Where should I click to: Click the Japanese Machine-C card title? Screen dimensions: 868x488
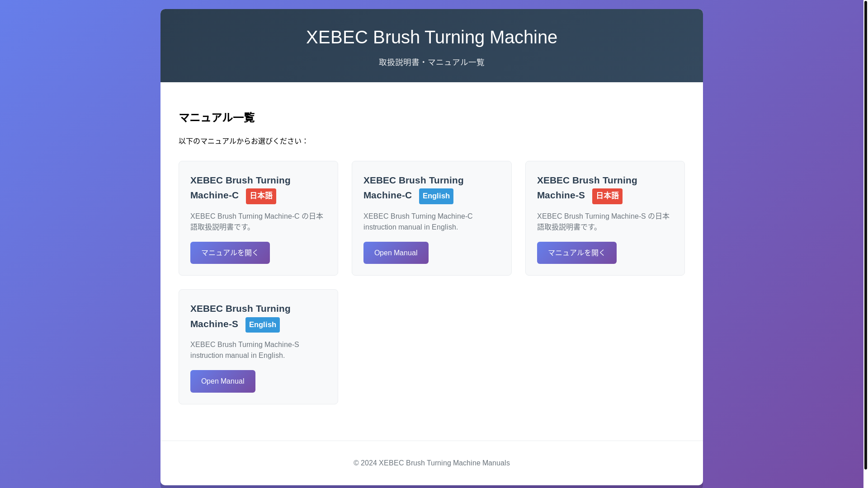pos(240,188)
